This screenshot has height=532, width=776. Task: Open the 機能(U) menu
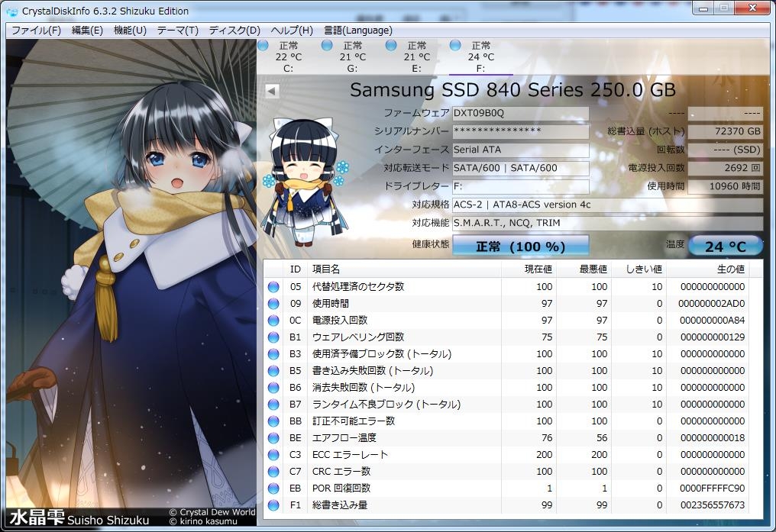tap(130, 31)
